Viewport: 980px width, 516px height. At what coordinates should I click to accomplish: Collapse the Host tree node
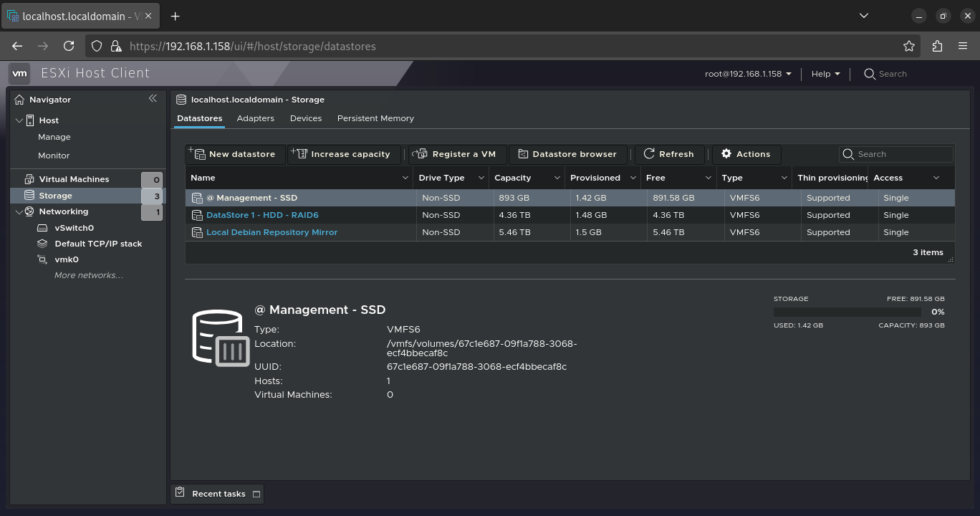pyautogui.click(x=19, y=120)
